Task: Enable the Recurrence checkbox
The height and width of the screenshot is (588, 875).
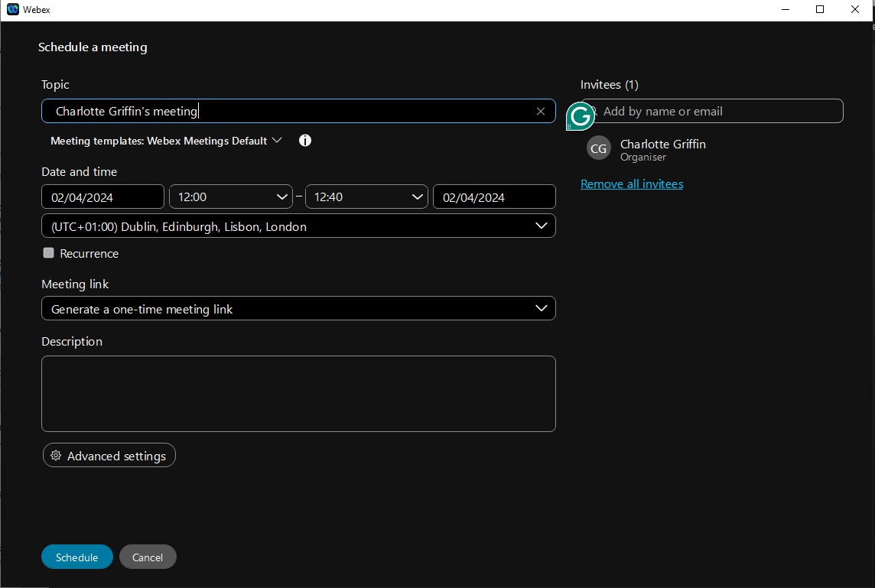Action: (x=48, y=252)
